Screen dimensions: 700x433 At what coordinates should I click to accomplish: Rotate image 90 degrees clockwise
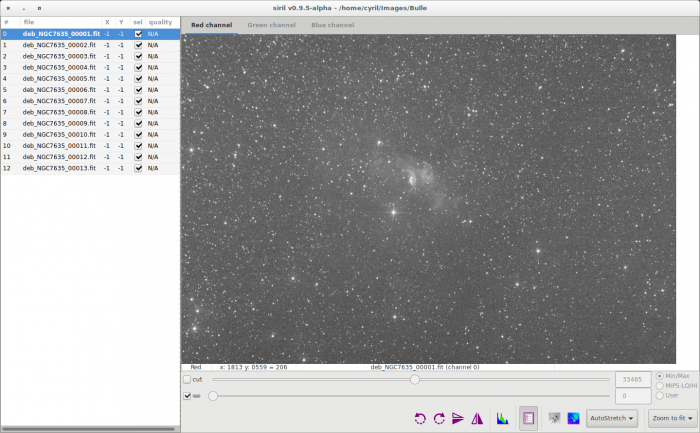point(439,418)
